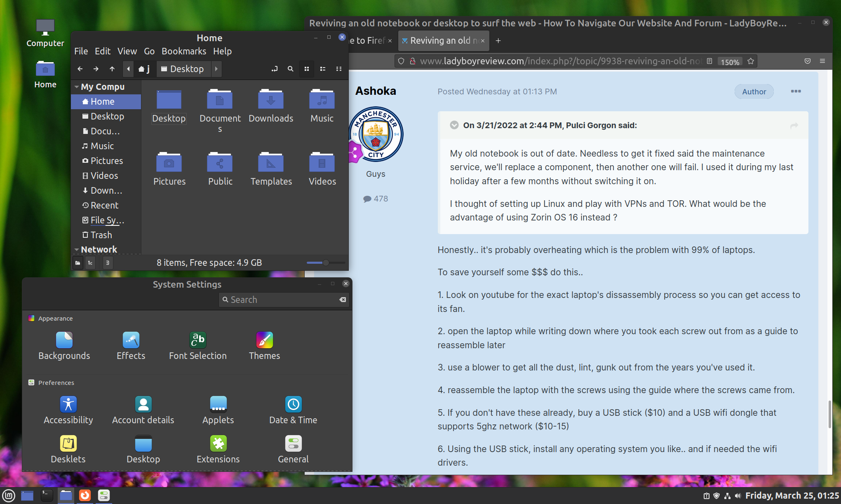Viewport: 841px width, 504px height.
Task: Toggle location entry in file manager toolbar
Action: point(275,69)
